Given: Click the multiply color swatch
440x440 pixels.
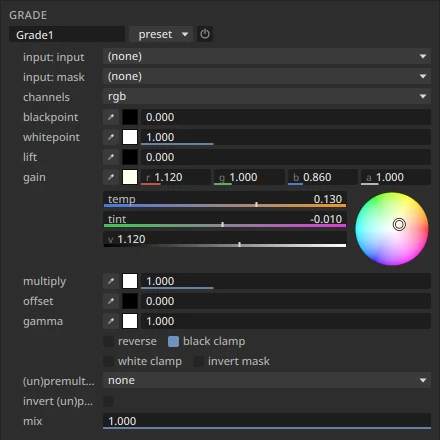Looking at the screenshot, I should pos(130,281).
